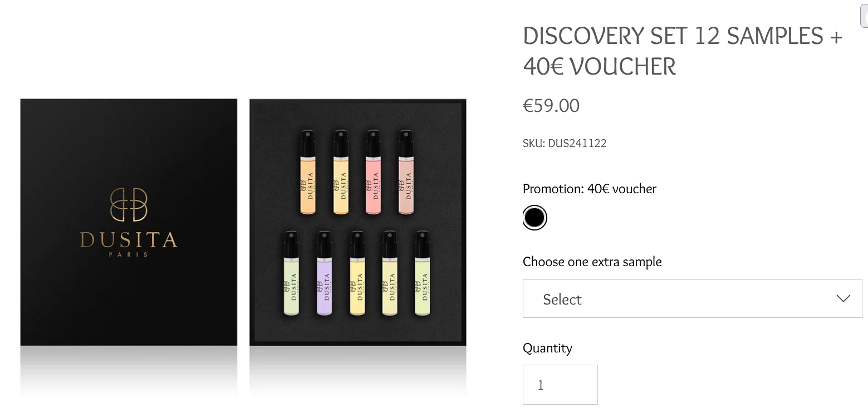Click the dropdown chevron arrow
This screenshot has height=417, width=868.
(x=843, y=298)
